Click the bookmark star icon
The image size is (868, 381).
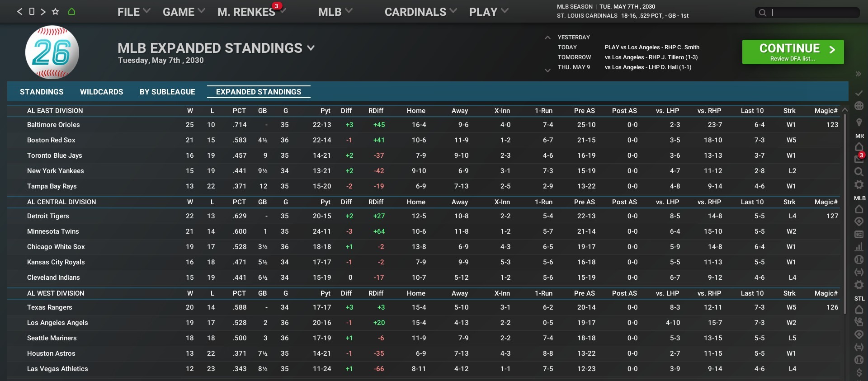coord(56,12)
